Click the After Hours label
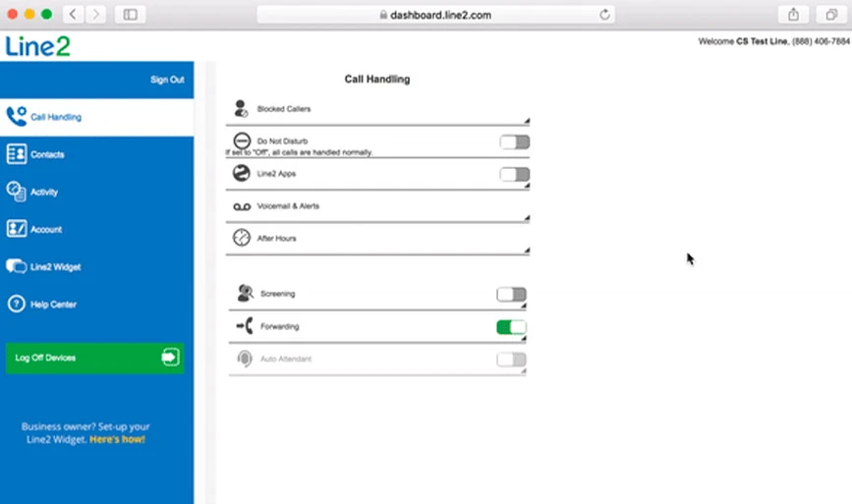Screen dimensions: 852x504 (x=276, y=238)
